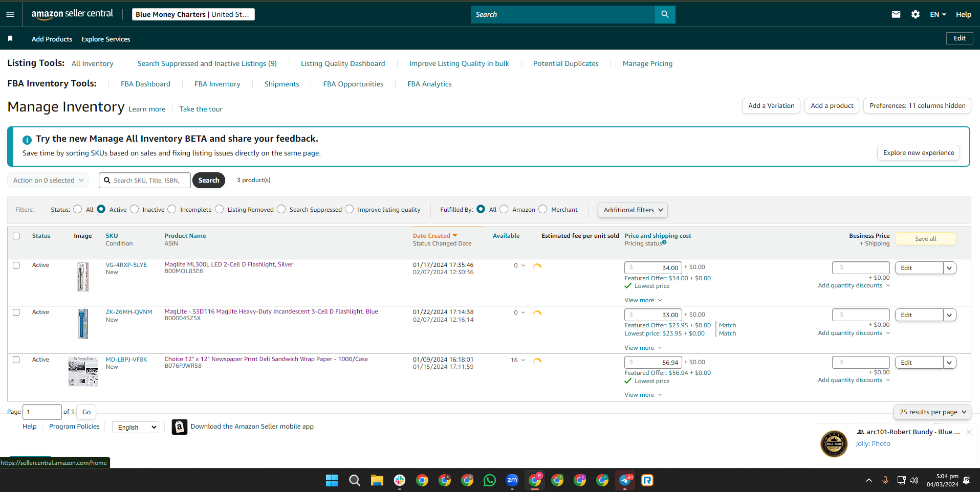The width and height of the screenshot is (980, 492).
Task: Click the microphone icon in the system tray
Action: [885, 480]
